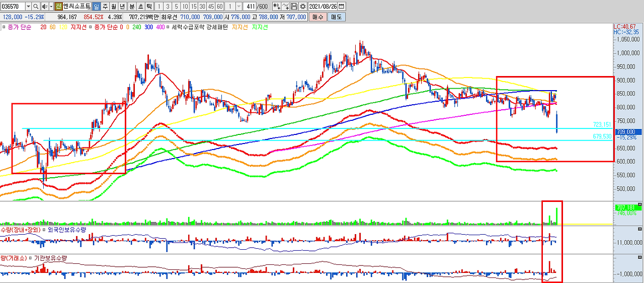Click the stock name 엔씨소프트 field
Viewport: 644px width, 283px height.
77,7
